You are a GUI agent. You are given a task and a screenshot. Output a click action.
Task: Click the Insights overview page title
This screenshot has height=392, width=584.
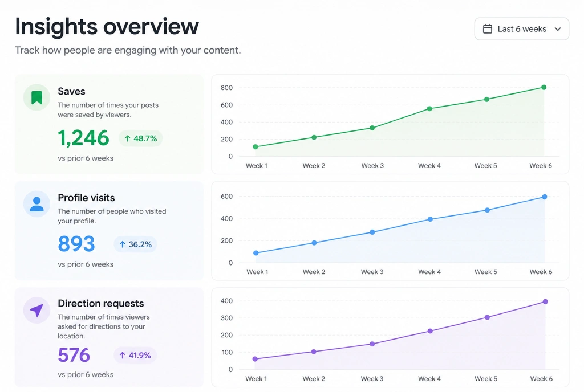pos(107,26)
